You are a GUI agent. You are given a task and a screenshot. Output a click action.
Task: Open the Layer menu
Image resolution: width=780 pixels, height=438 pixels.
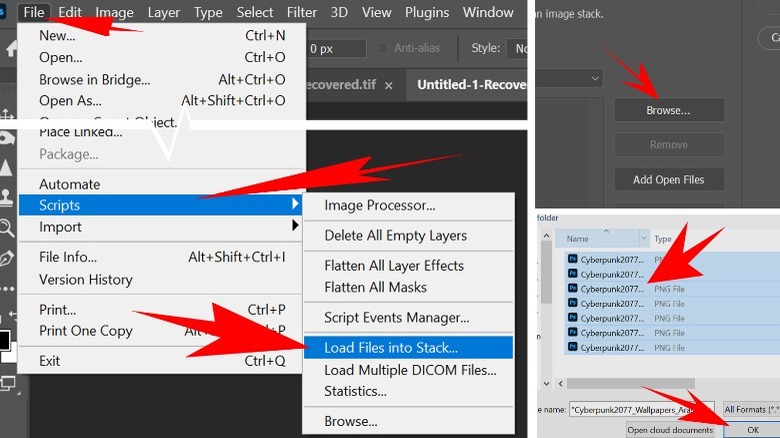[164, 12]
